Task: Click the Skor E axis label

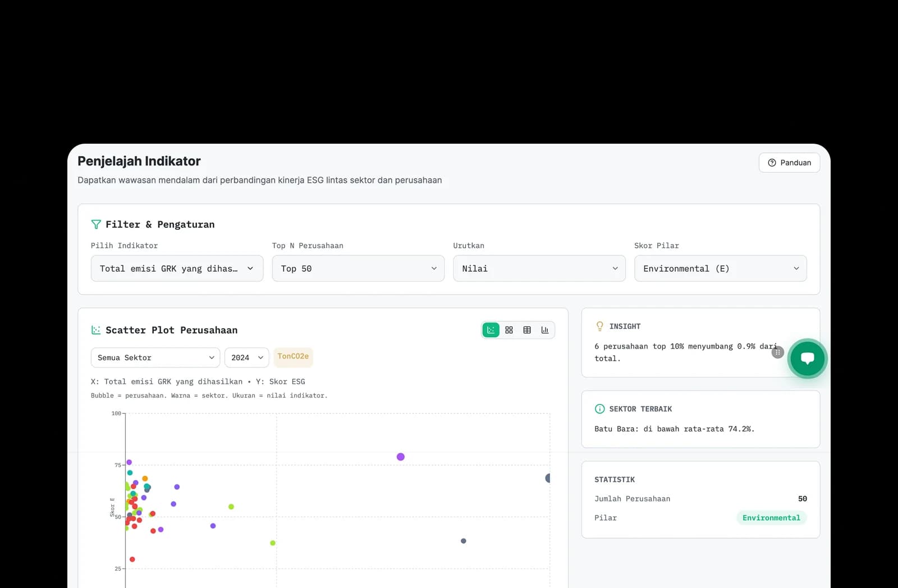Action: (112, 507)
